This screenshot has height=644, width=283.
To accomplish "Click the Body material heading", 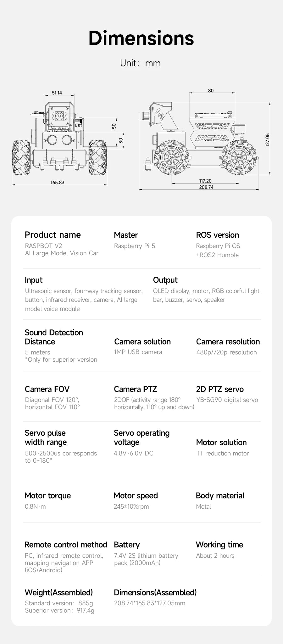I will click(220, 495).
